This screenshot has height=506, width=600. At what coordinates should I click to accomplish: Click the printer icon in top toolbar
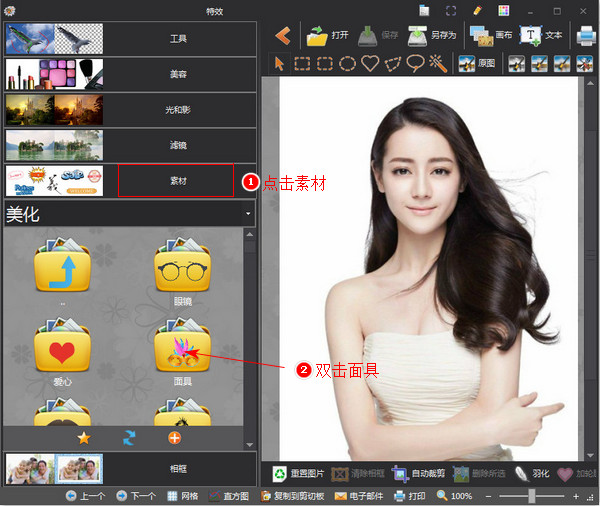pyautogui.click(x=586, y=36)
